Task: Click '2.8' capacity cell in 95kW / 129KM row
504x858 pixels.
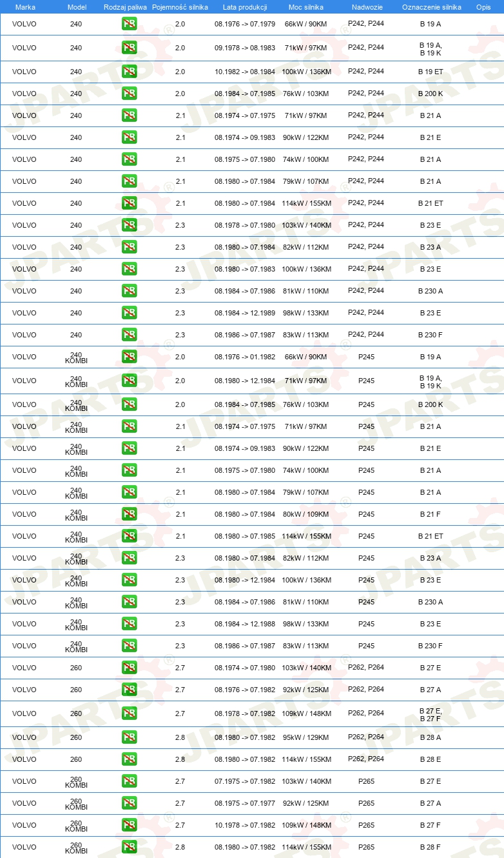Action: [180, 737]
